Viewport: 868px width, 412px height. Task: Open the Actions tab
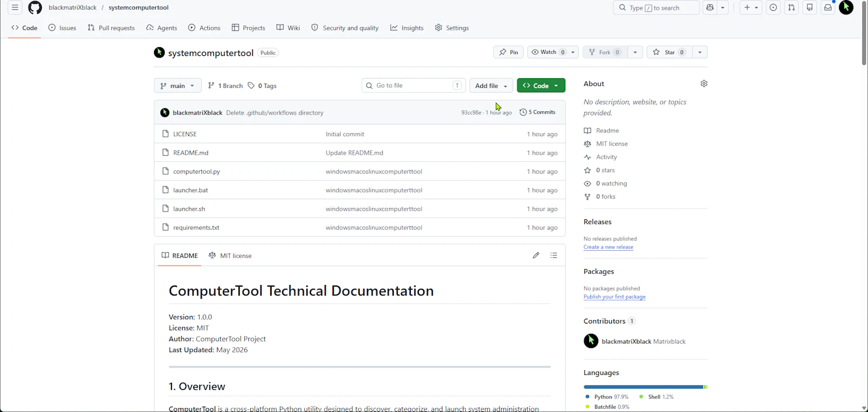(205, 28)
